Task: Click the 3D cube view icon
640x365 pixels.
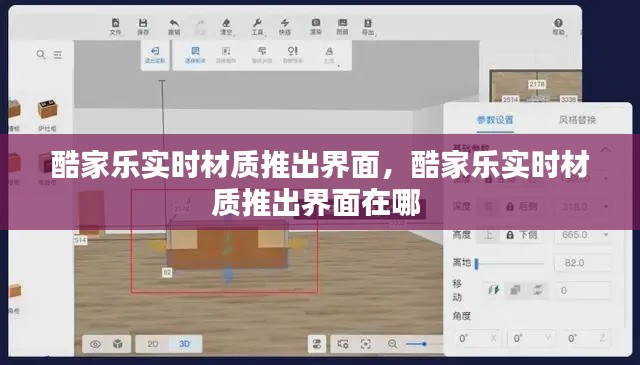Action: [x=118, y=344]
